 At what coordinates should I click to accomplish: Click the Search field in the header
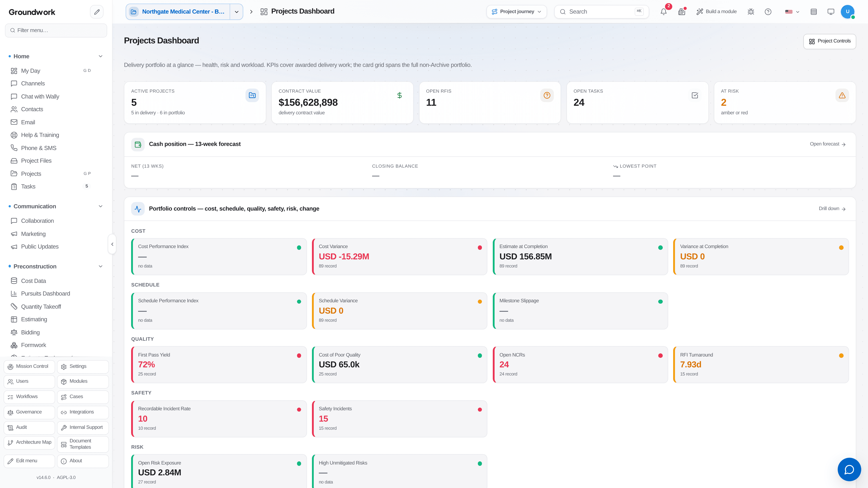point(601,12)
